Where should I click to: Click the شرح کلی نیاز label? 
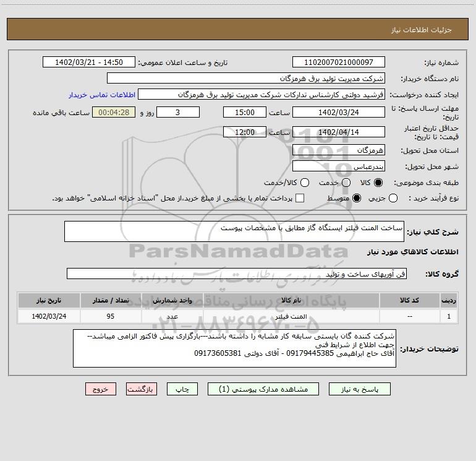pos(433,232)
